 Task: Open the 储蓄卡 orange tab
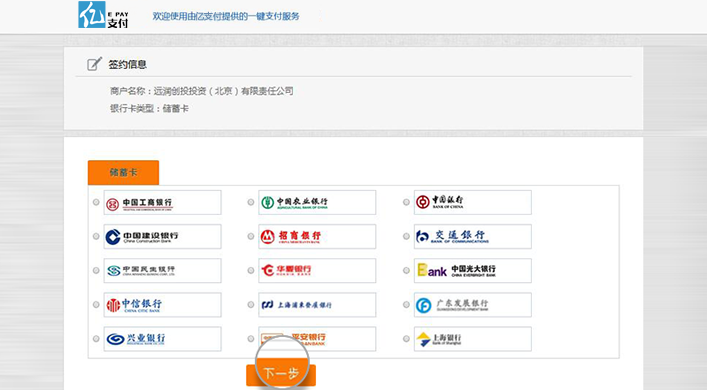tap(123, 172)
